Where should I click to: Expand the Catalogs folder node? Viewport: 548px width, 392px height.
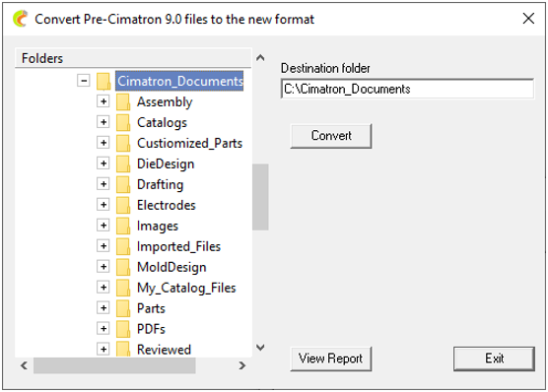pyautogui.click(x=103, y=122)
